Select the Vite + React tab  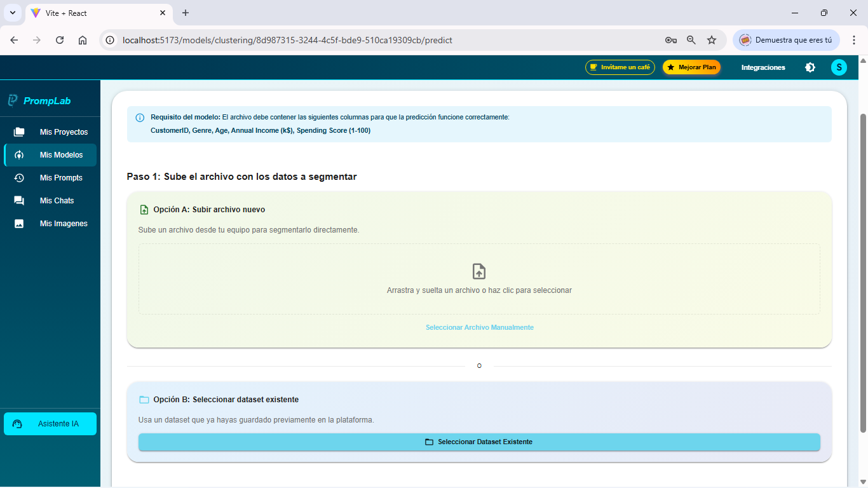click(x=98, y=13)
